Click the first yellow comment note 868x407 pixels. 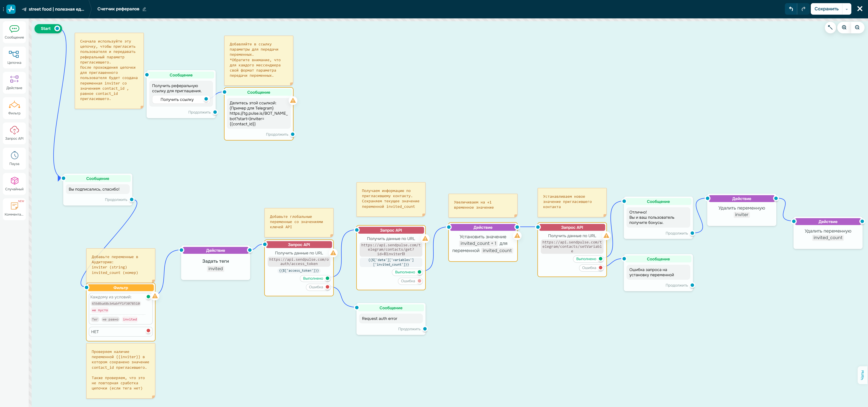pyautogui.click(x=109, y=70)
